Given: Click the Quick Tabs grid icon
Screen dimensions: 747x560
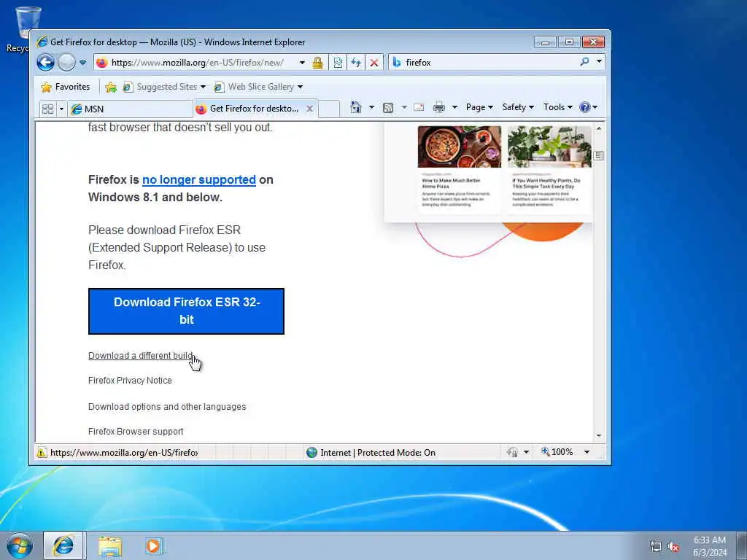Looking at the screenshot, I should coord(47,109).
